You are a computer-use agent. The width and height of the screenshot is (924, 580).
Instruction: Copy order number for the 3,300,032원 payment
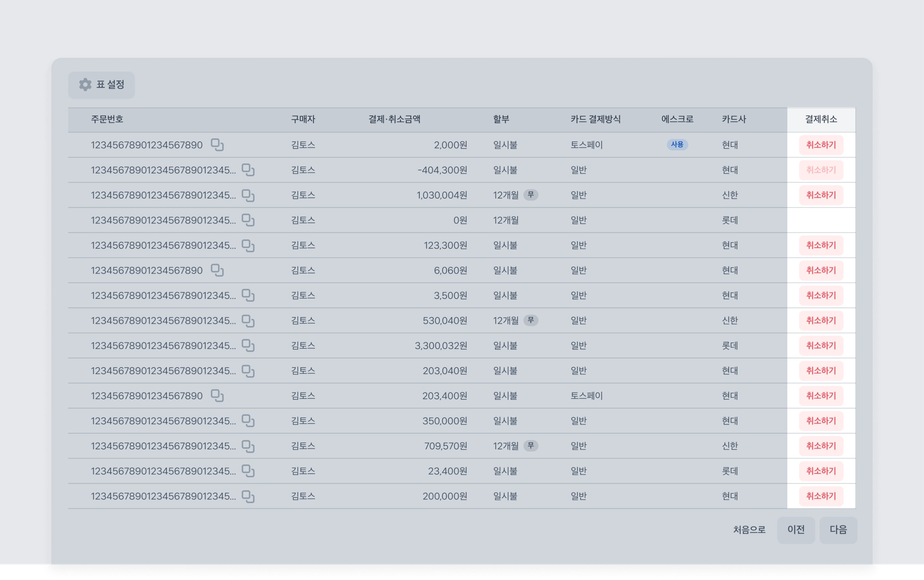click(248, 345)
